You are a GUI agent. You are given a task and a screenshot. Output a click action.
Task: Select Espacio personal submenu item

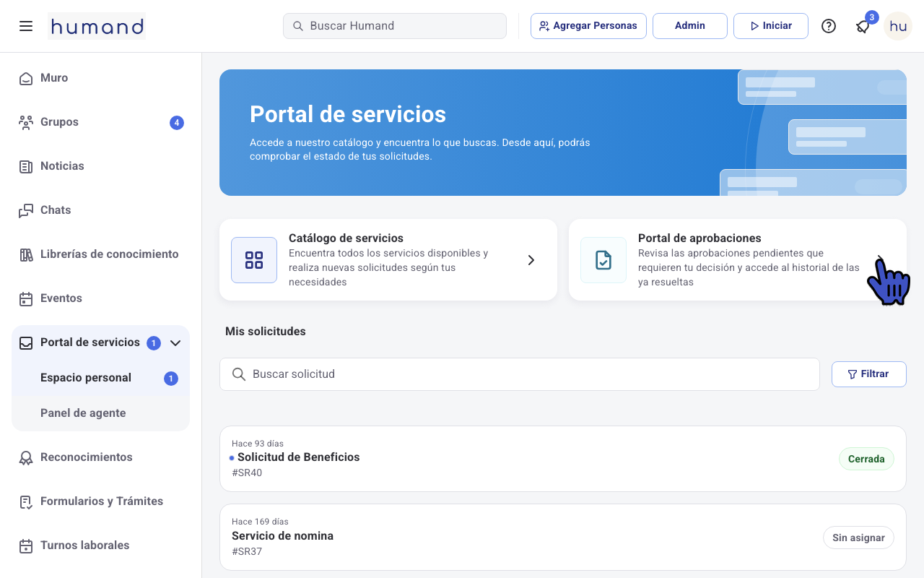click(x=100, y=378)
